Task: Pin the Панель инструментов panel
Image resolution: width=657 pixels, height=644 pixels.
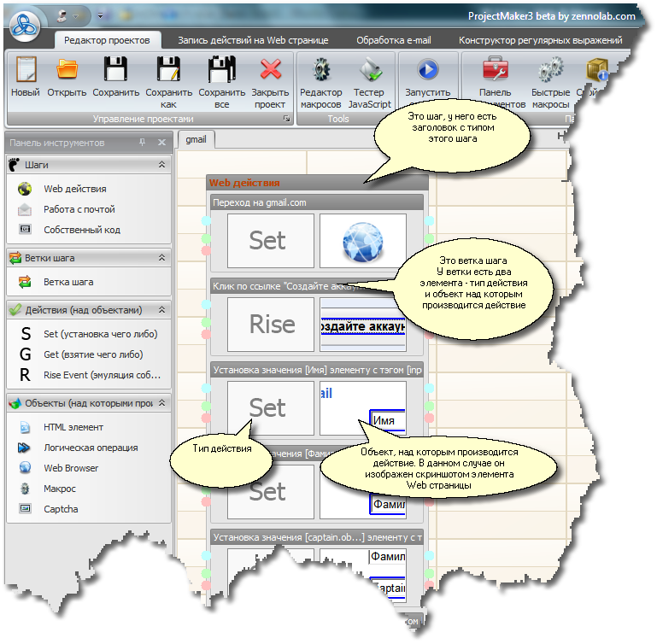Action: pos(143,143)
